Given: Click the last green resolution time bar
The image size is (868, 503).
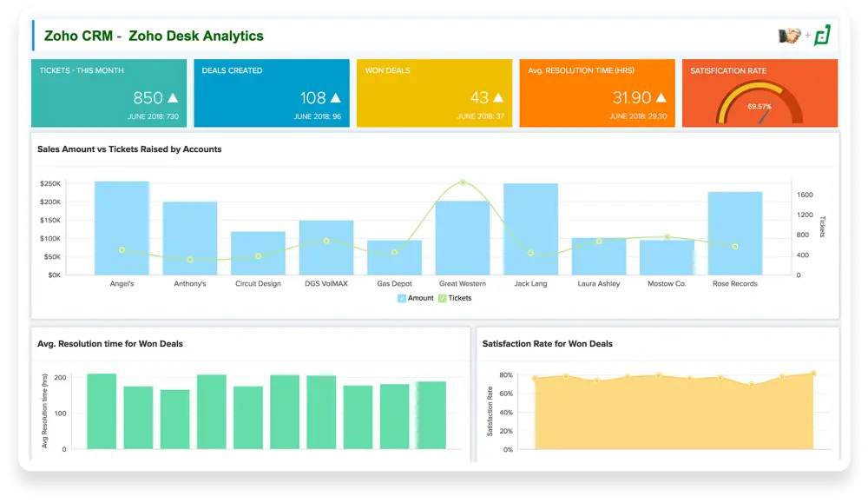Looking at the screenshot, I should [x=431, y=415].
